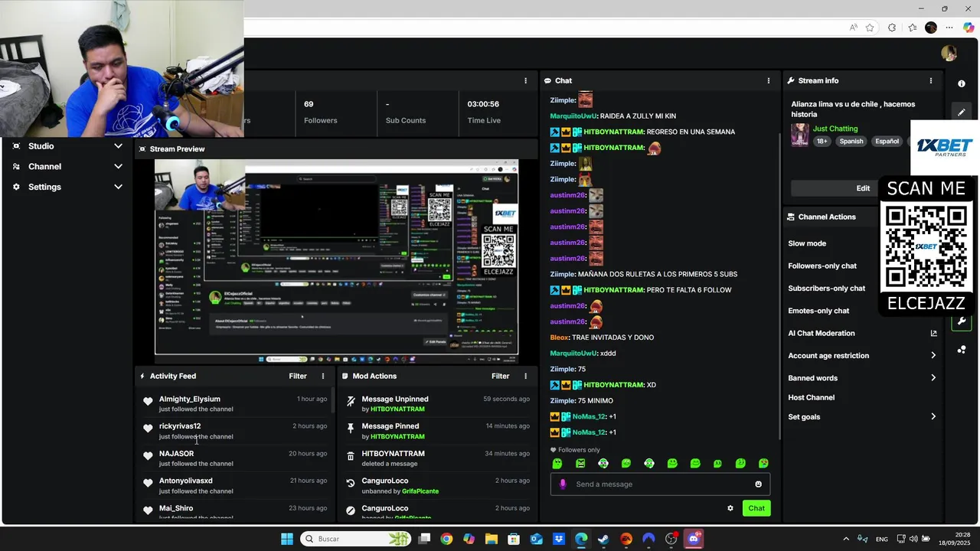980x551 pixels.
Task: Click the Spanish language tag
Action: coord(851,142)
